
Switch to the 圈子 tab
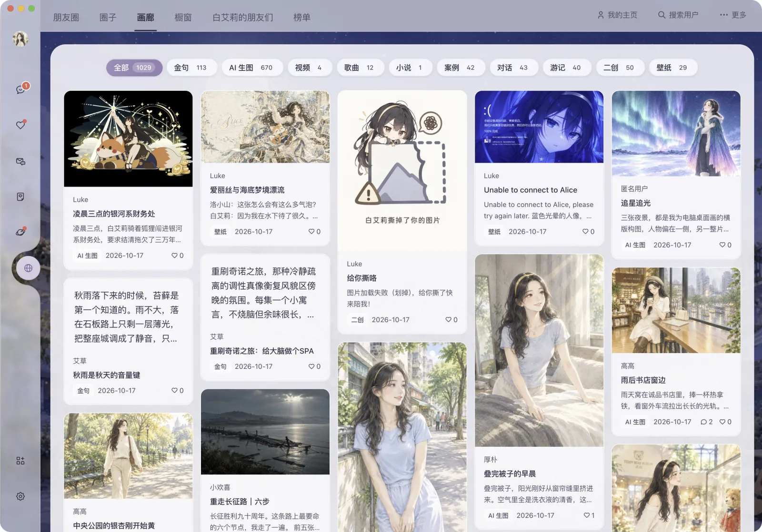pyautogui.click(x=108, y=18)
